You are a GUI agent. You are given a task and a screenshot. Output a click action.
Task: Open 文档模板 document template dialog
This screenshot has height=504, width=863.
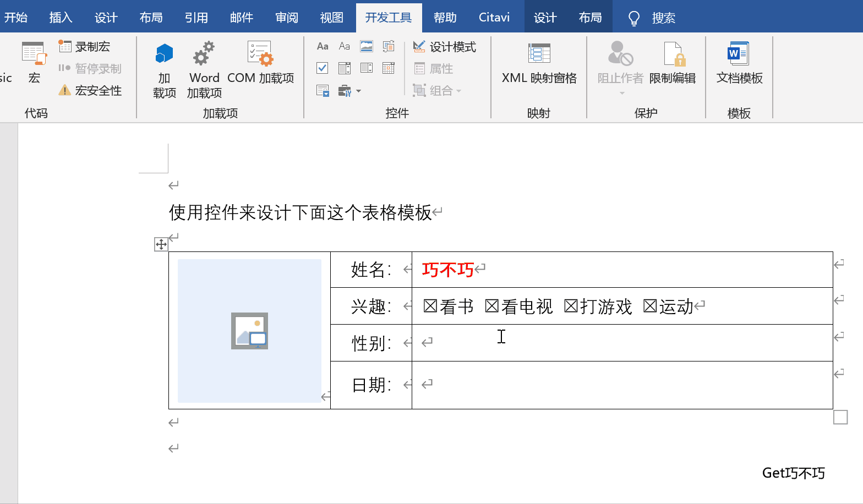739,62
